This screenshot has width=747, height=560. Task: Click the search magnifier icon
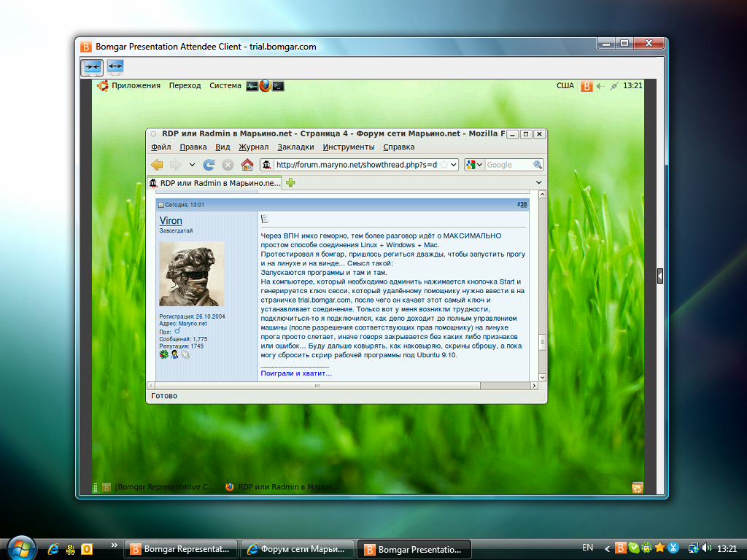point(538,165)
